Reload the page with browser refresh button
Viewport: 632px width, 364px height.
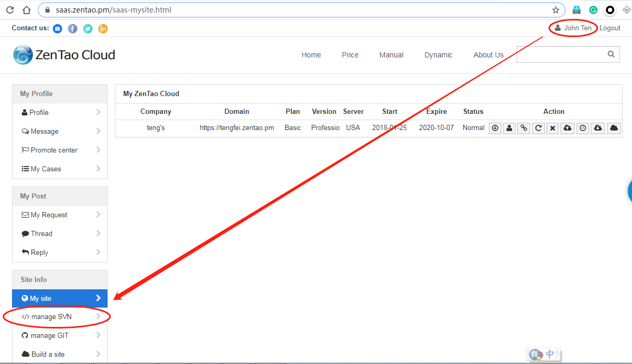tap(10, 10)
